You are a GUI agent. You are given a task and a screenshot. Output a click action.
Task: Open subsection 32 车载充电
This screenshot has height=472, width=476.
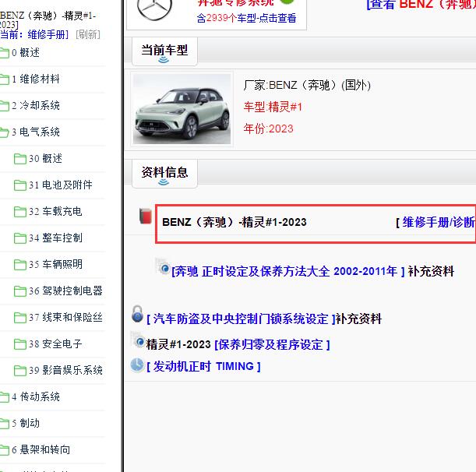tap(55, 211)
